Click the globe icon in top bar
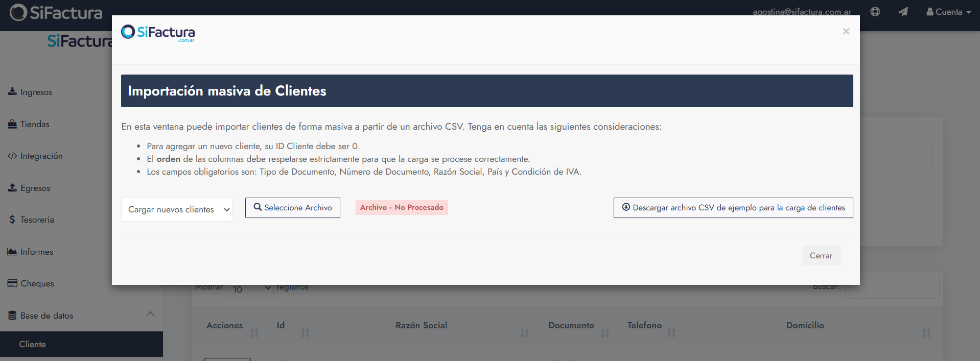 tap(875, 12)
